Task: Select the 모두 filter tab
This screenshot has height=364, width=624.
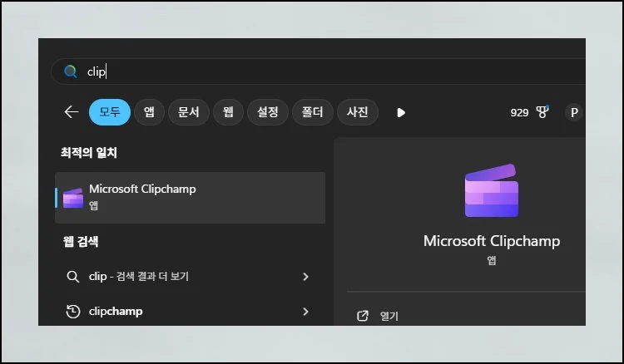Action: click(110, 112)
